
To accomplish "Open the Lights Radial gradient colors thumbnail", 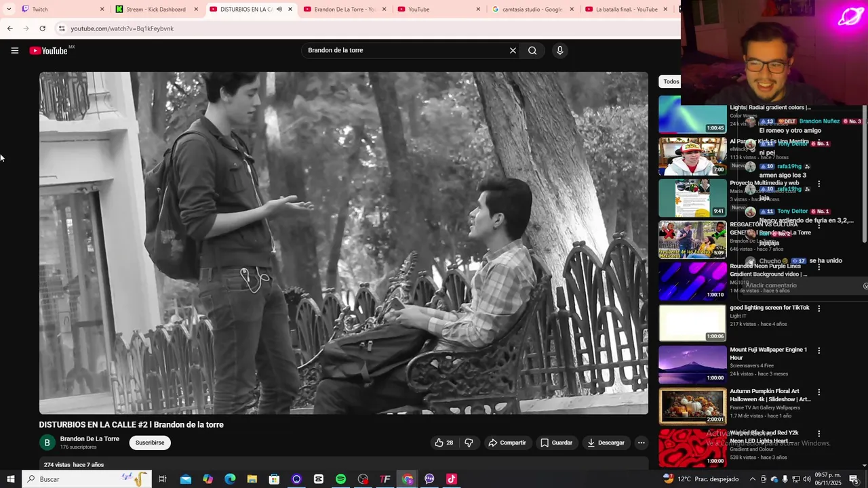I will click(692, 115).
